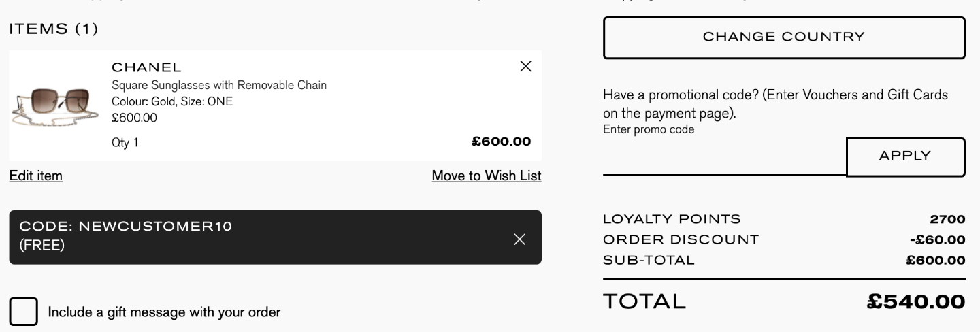Image resolution: width=980 pixels, height=332 pixels.
Task: Select the Loyalty Points value 2700
Action: (x=947, y=219)
